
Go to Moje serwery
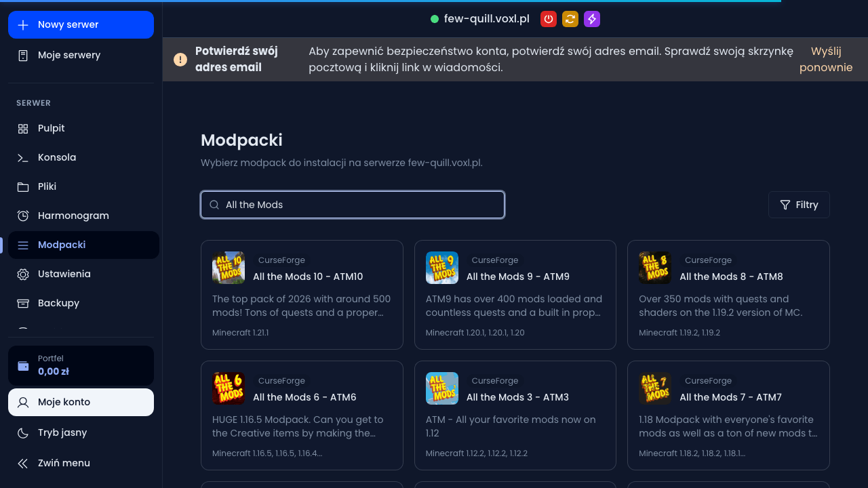(81, 56)
